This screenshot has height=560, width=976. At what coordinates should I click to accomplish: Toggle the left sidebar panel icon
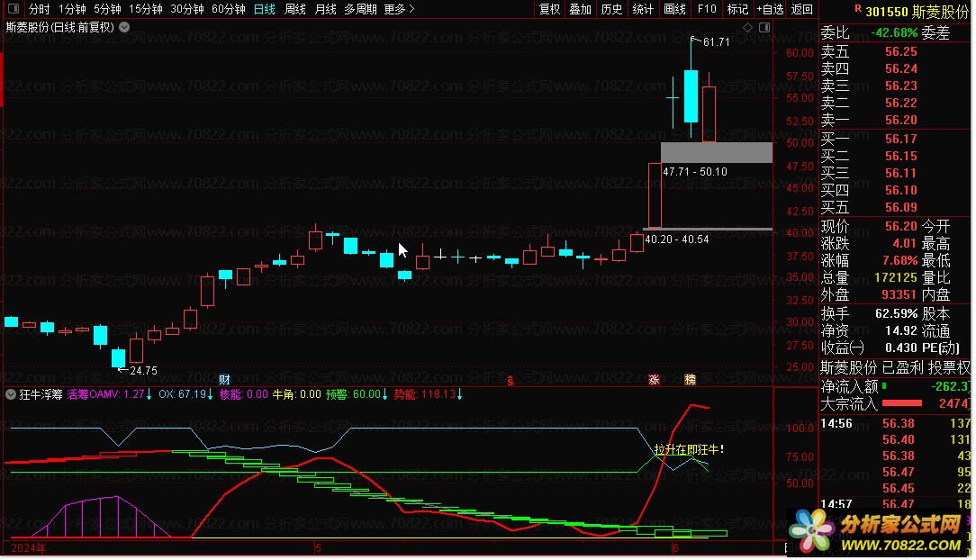pos(14,9)
